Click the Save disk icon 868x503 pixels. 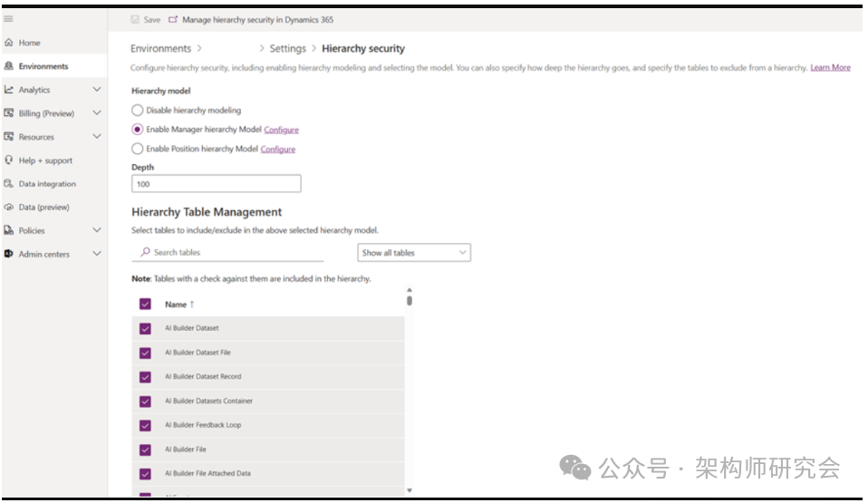coord(135,19)
